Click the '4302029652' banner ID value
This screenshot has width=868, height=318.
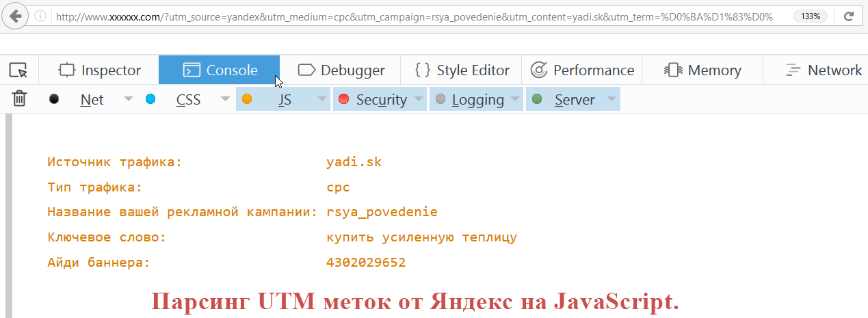coord(366,262)
